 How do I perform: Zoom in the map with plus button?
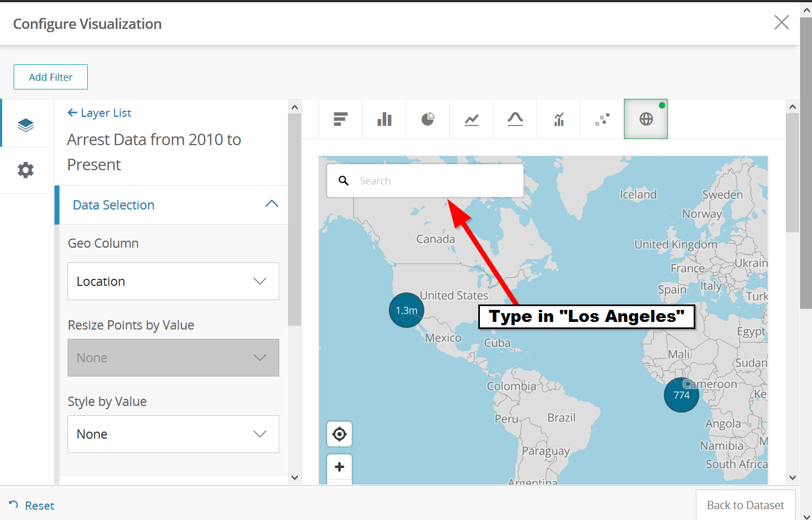click(x=339, y=467)
